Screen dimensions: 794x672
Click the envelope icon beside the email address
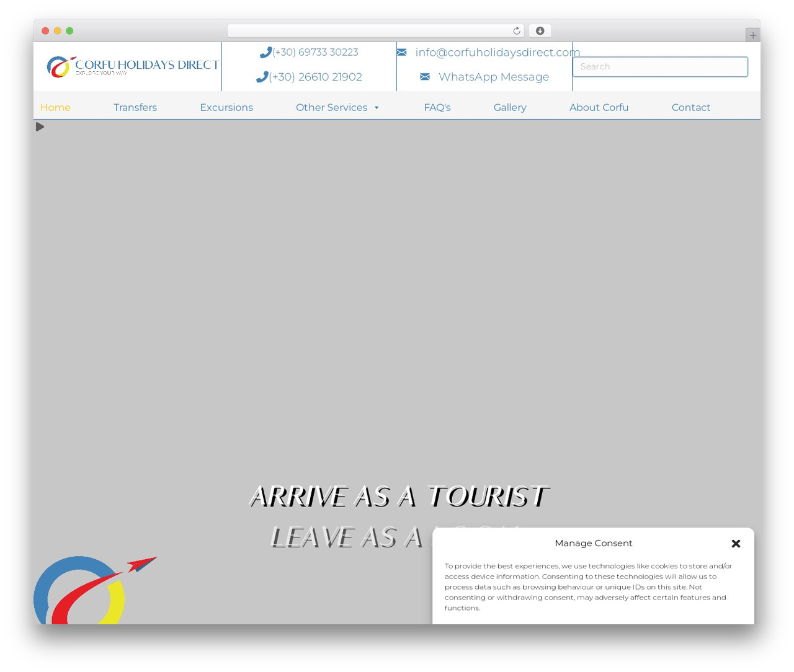[402, 53]
